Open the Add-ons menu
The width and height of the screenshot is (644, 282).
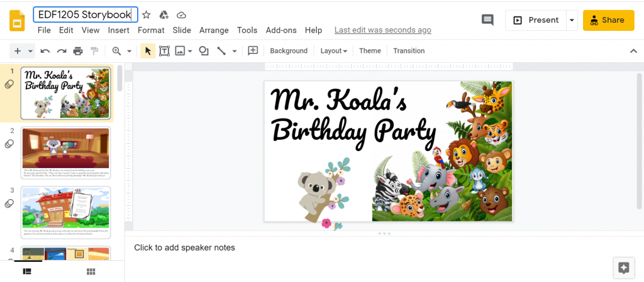click(281, 30)
